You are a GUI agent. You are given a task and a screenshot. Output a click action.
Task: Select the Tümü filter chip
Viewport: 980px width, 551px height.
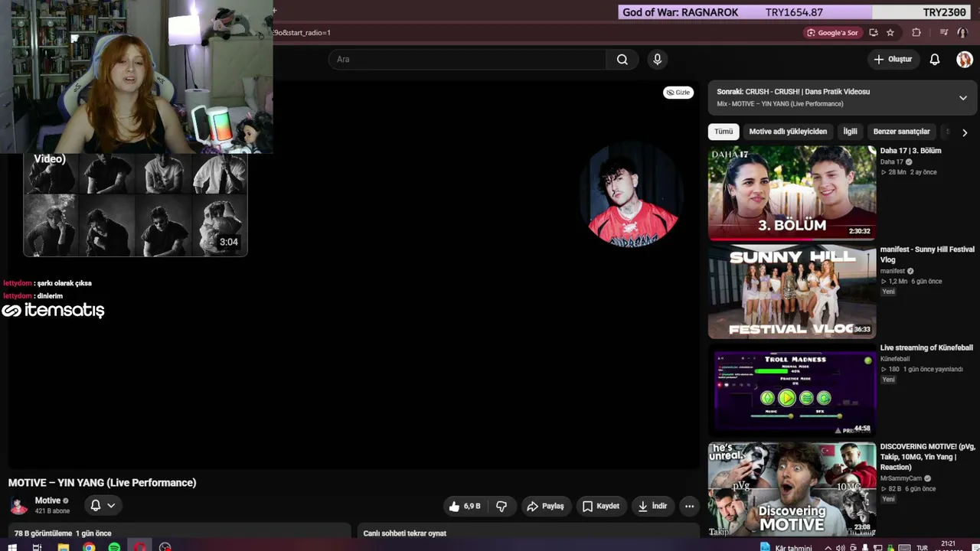[724, 132]
